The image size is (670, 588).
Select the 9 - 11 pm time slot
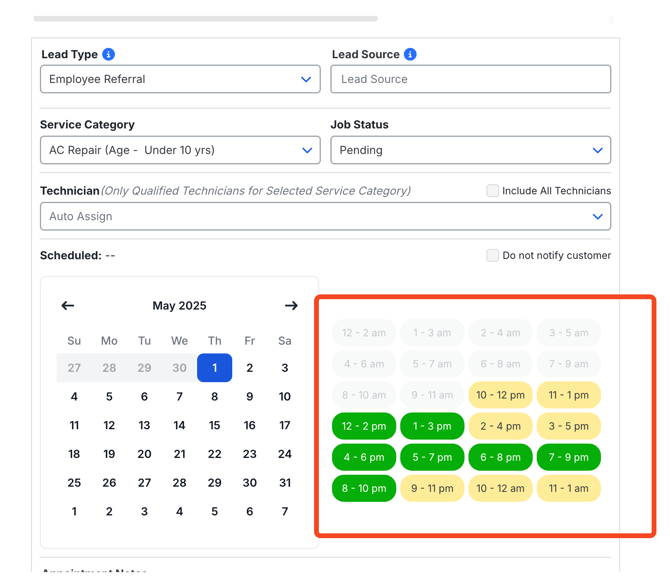(432, 488)
